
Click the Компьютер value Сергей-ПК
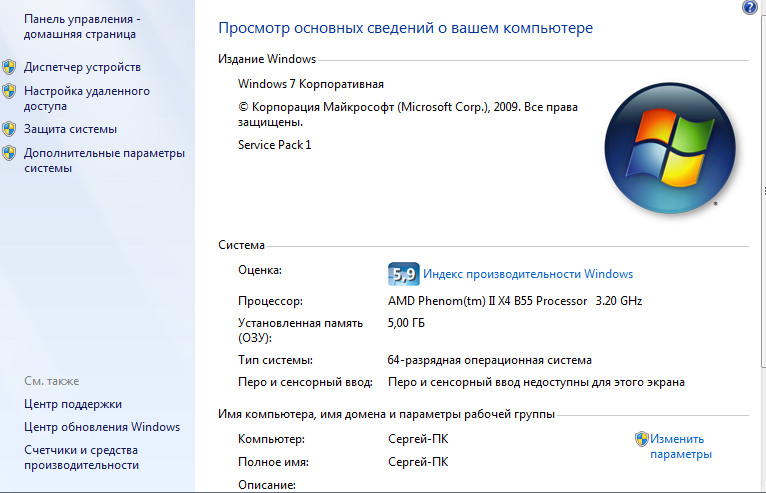click(x=418, y=439)
